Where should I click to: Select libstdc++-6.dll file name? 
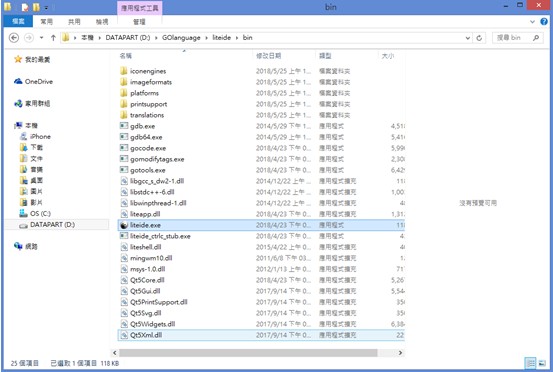(x=152, y=192)
